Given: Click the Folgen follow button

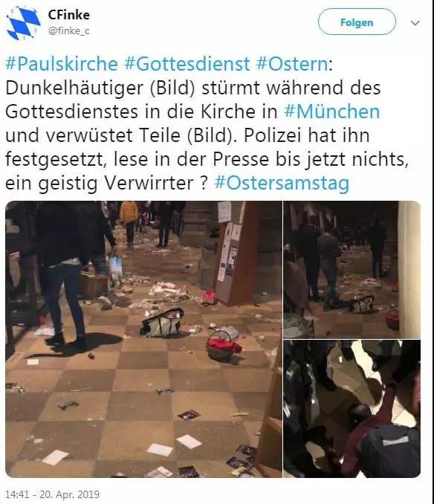Looking at the screenshot, I should tap(357, 22).
